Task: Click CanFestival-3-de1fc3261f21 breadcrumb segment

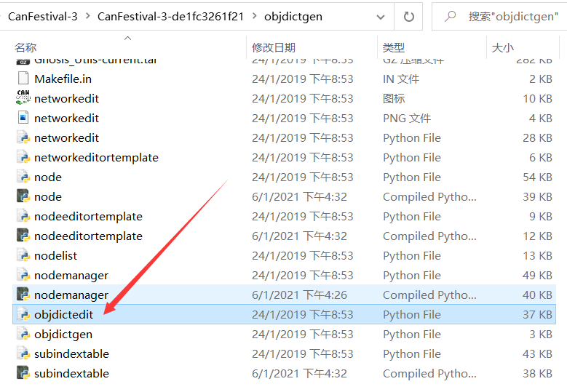Action: [x=170, y=16]
